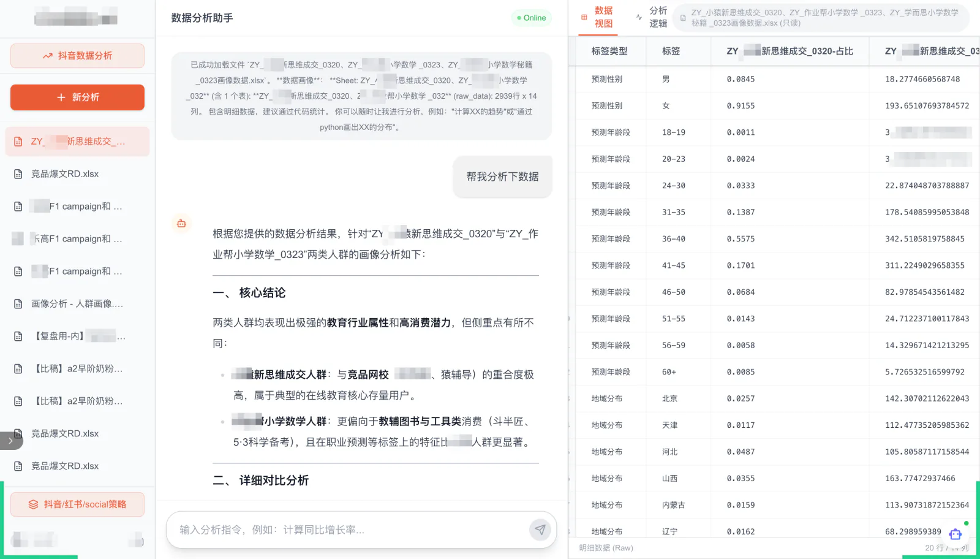Select the 女 gender label cell
The image size is (980, 559).
(x=666, y=106)
